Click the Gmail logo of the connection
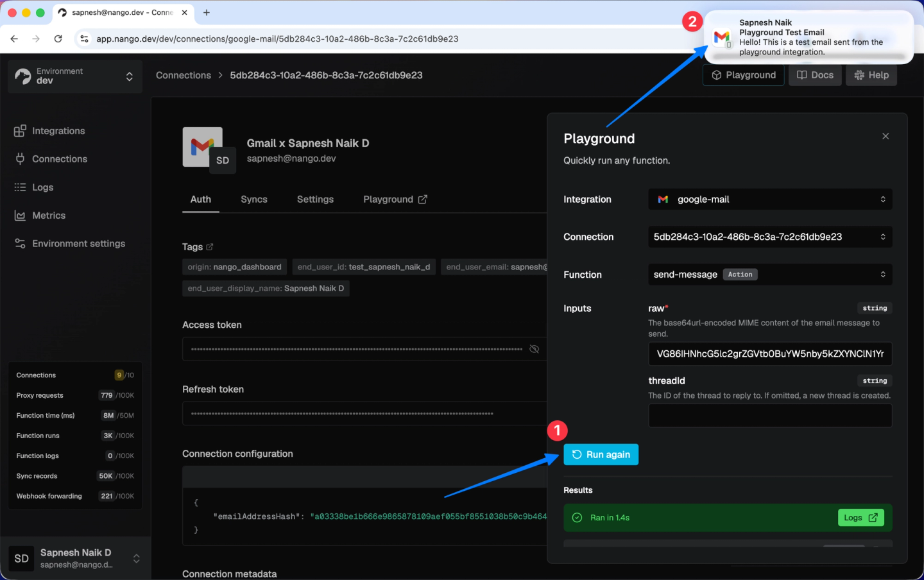 click(202, 146)
